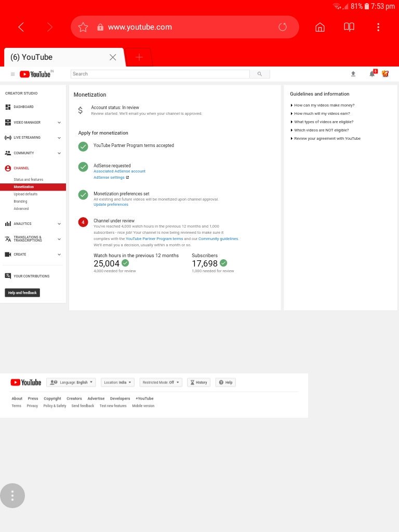Expand 'Review your agreement with YouTube'
Screen dimensions: 399x532
326,138
